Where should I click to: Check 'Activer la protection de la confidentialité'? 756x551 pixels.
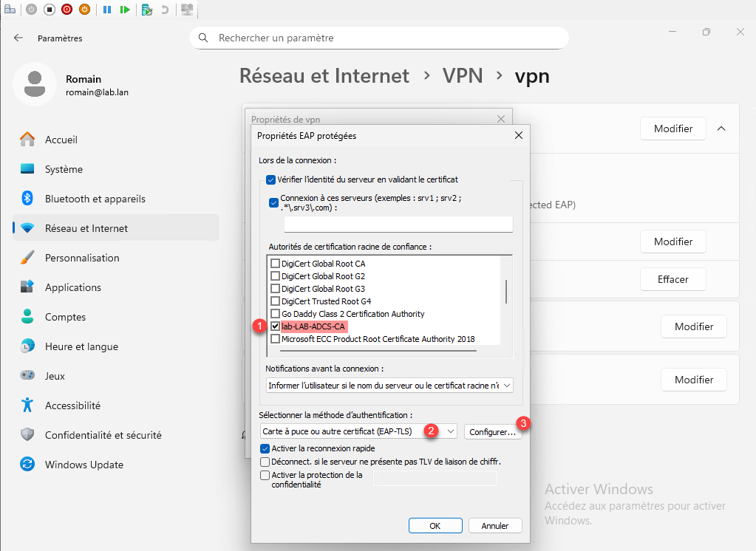(265, 476)
